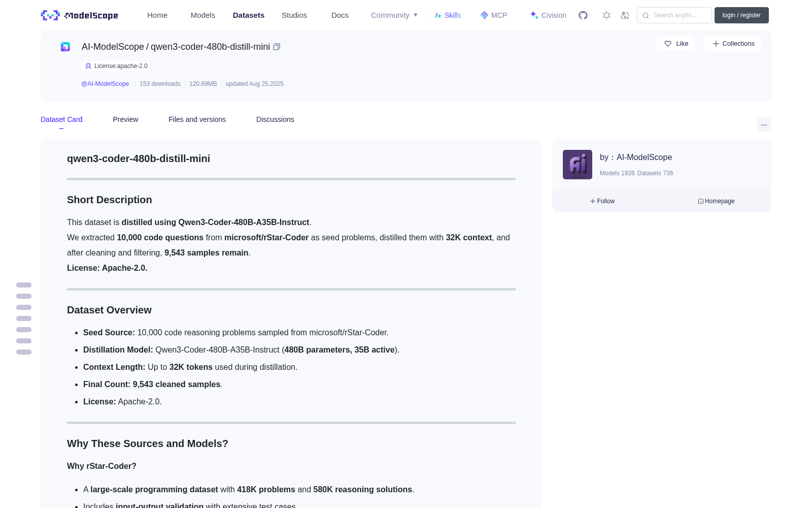Click the Final Count bullet item
The width and height of the screenshot is (812, 508).
coord(153,385)
